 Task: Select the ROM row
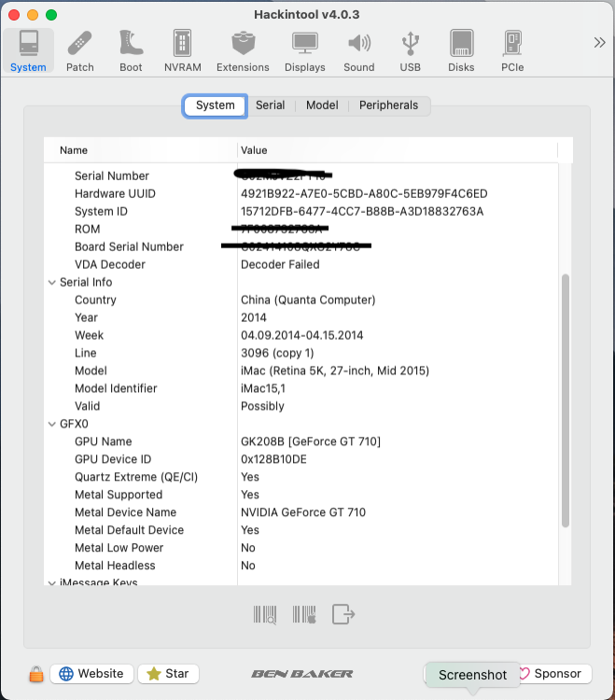[301, 230]
